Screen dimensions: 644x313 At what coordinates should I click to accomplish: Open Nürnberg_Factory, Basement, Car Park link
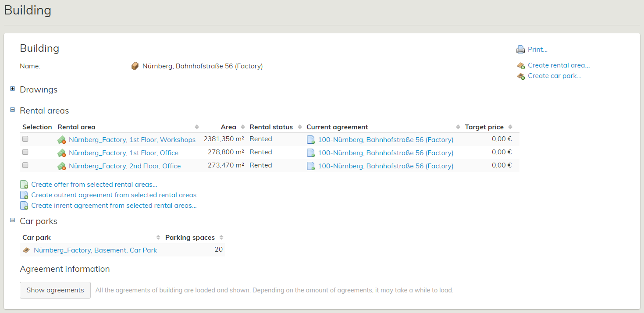click(95, 250)
